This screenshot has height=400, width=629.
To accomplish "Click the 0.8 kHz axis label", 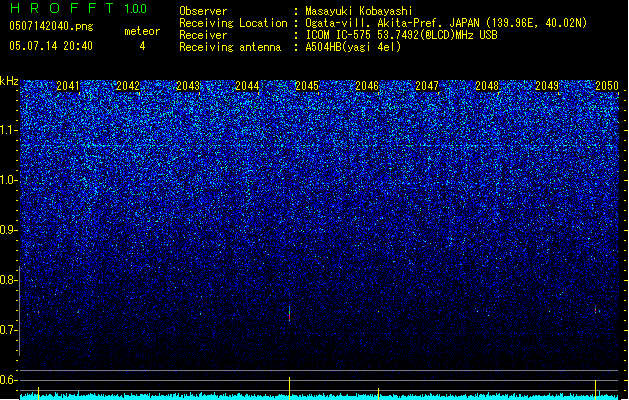I will coord(9,280).
